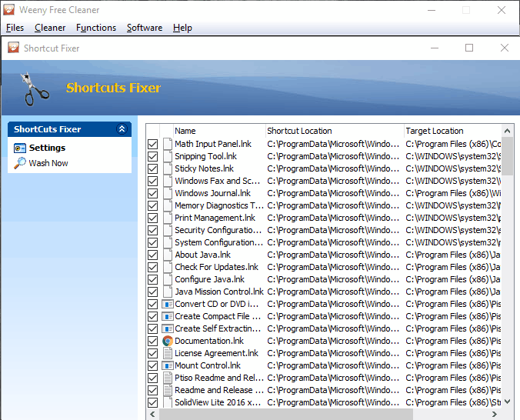Select the Security Configuratio... row name
This screenshot has width=520, height=420.
point(218,230)
